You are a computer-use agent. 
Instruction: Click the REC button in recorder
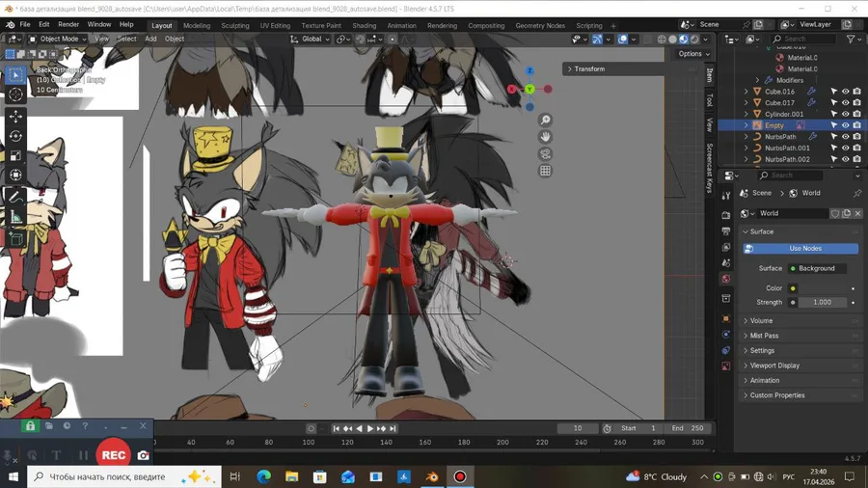click(114, 455)
